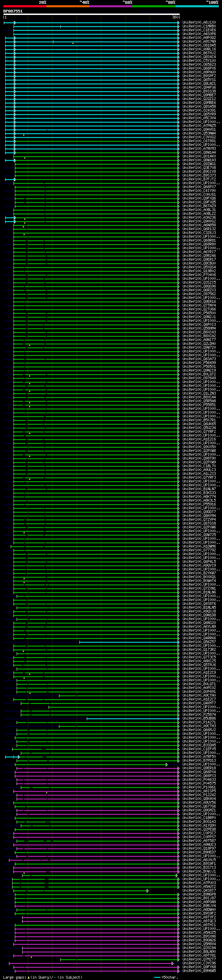
Task: Select label UniRef100_A9PAU0
Action: (x=199, y=72)
